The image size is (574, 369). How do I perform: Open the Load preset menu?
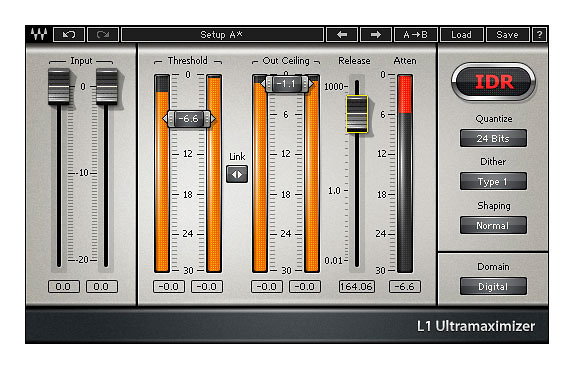point(461,35)
